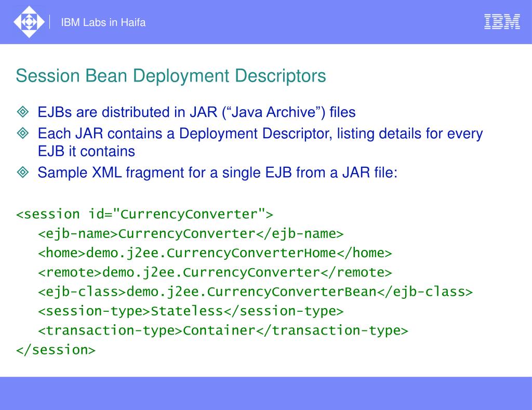Click the <ejb-class> CurrencyConverterBean line
Image resolution: width=532 pixels, height=410 pixels.
pos(255,292)
